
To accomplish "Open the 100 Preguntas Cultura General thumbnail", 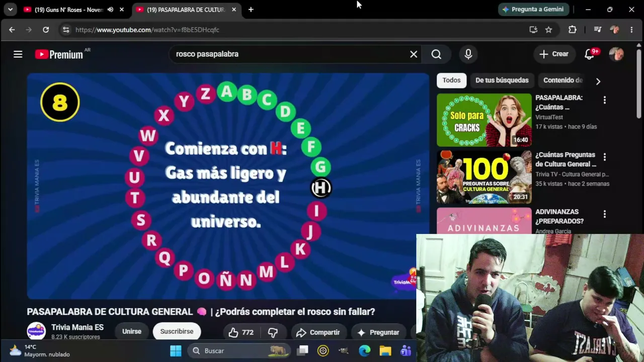I will 484,177.
